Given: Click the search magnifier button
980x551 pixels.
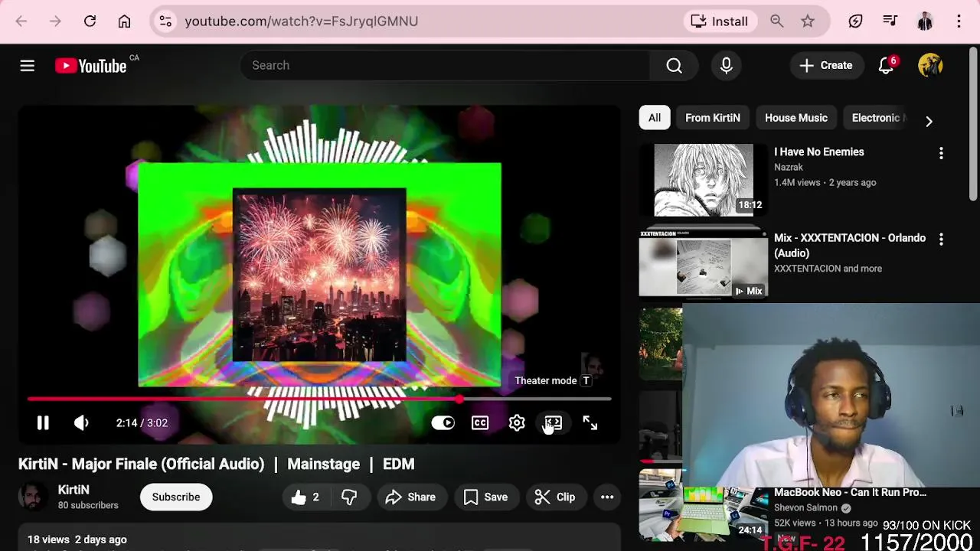Looking at the screenshot, I should pos(674,66).
